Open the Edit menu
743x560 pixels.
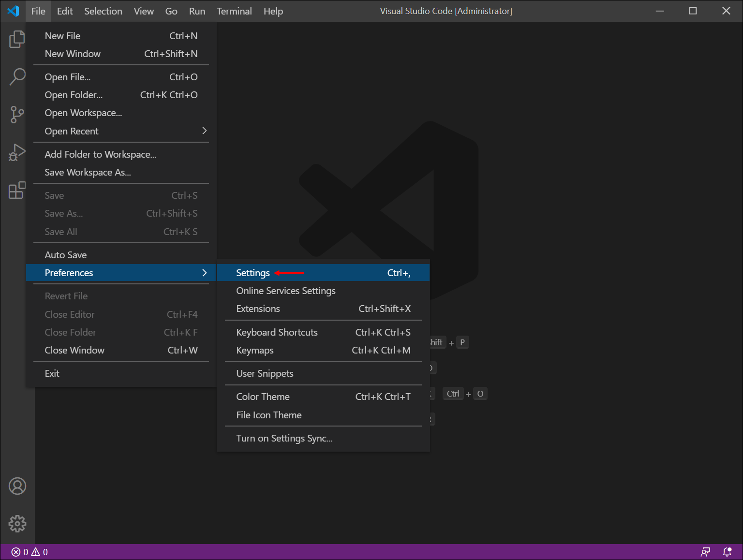pyautogui.click(x=65, y=11)
